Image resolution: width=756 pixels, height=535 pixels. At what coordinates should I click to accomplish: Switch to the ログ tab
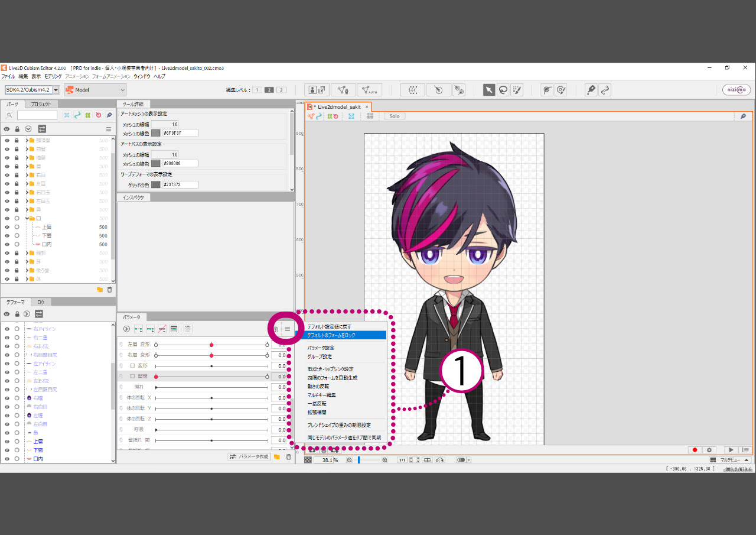click(x=41, y=301)
